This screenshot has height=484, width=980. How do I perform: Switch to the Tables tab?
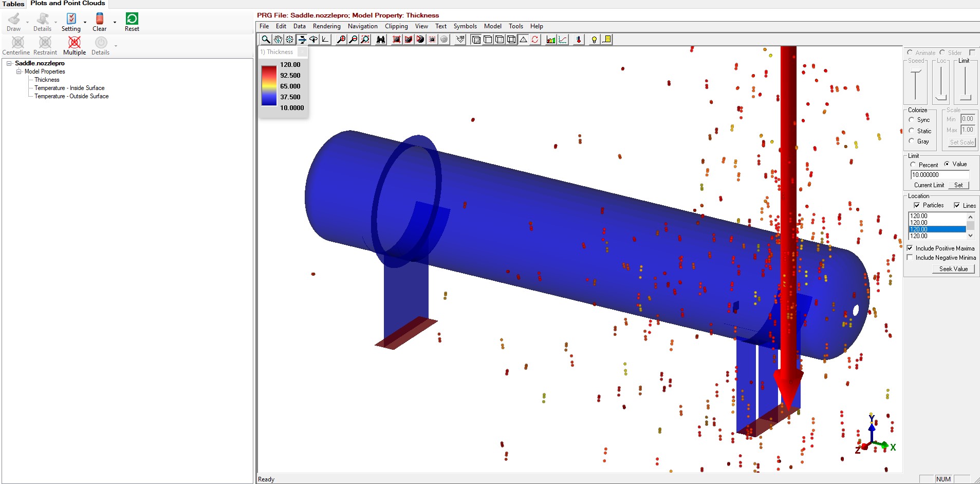[x=13, y=4]
